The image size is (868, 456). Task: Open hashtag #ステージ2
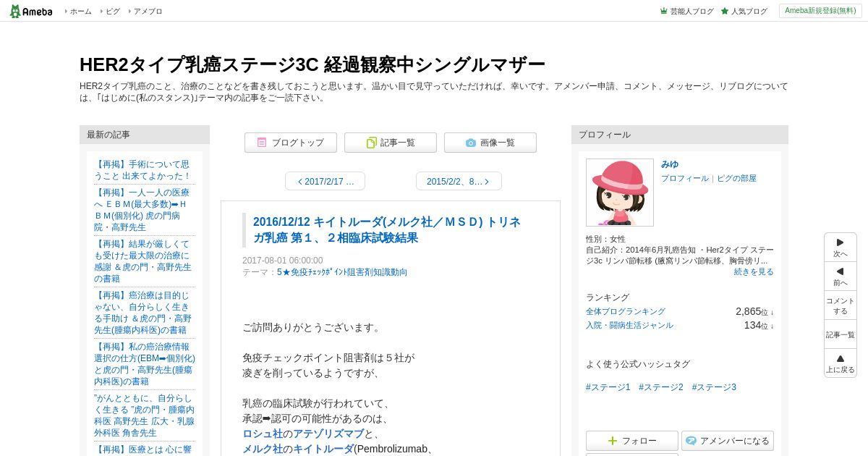point(661,387)
